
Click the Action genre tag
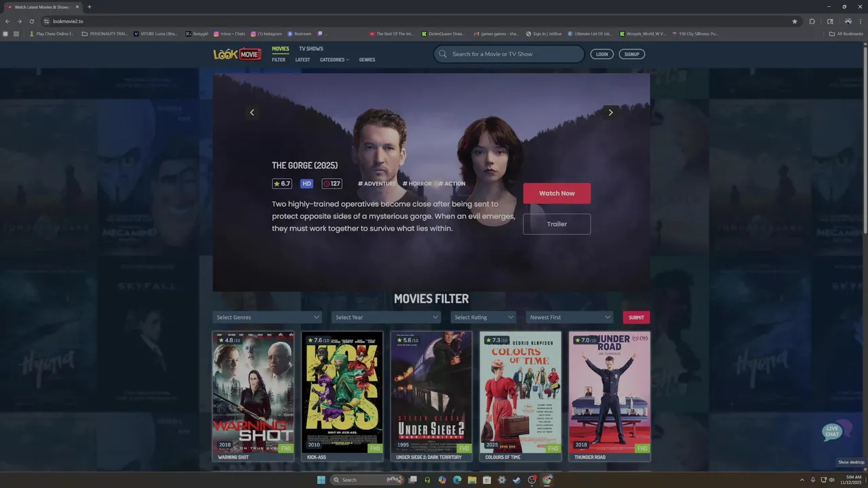click(452, 184)
